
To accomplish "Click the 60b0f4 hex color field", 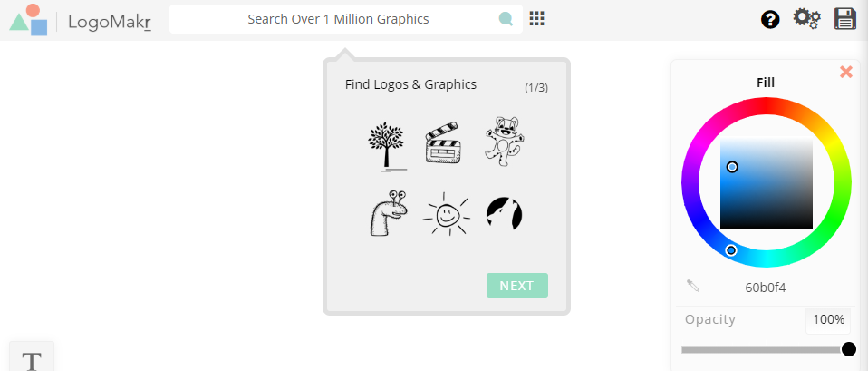I will pos(766,288).
